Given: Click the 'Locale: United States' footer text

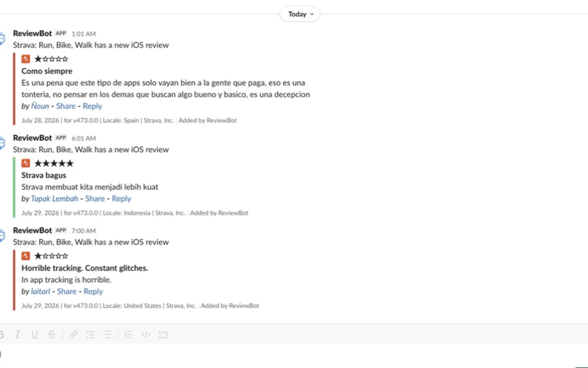Looking at the screenshot, I should [132, 306].
